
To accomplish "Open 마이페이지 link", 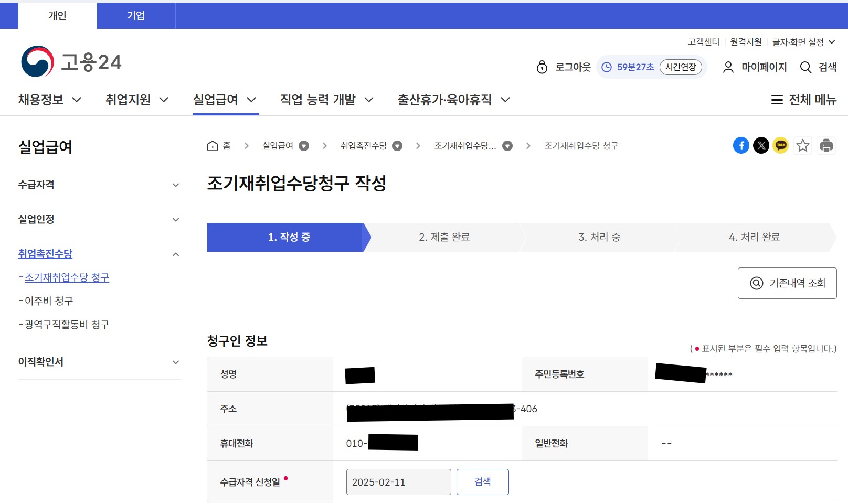I will [764, 67].
